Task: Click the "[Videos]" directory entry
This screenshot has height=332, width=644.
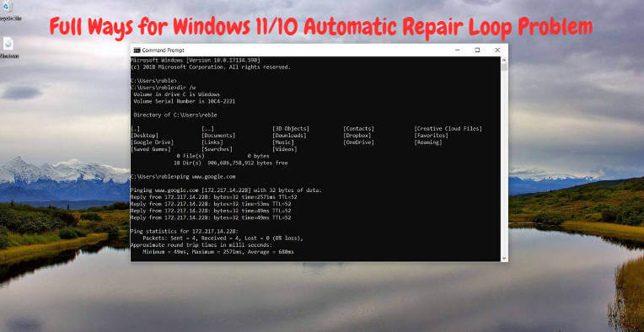Action: point(285,149)
